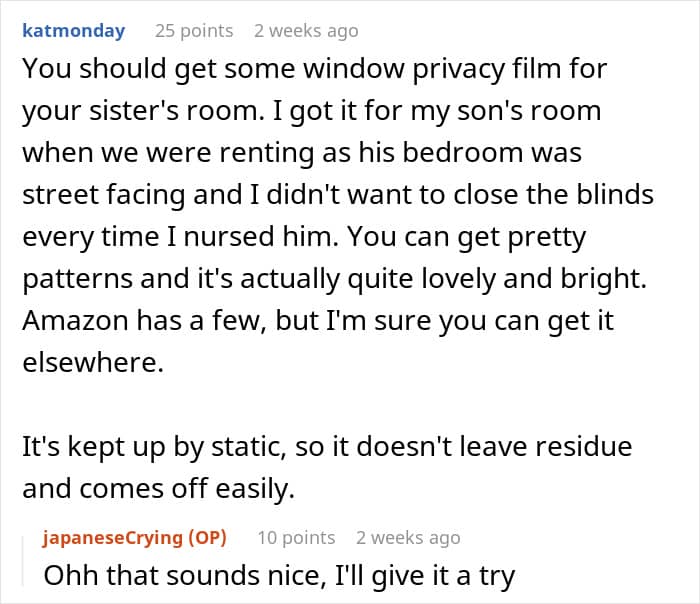700x604 pixels.
Task: Open japaneseCrying's user profile
Action: [x=113, y=538]
